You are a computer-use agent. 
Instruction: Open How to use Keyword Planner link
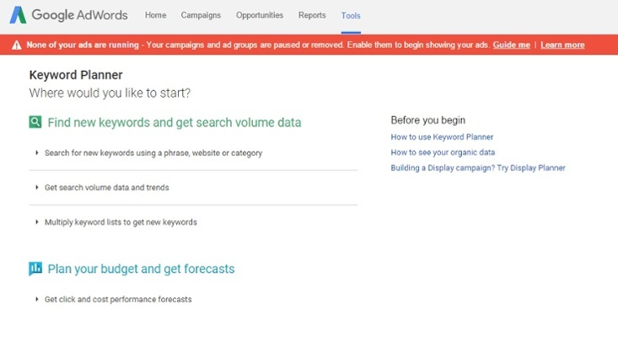[x=442, y=137]
